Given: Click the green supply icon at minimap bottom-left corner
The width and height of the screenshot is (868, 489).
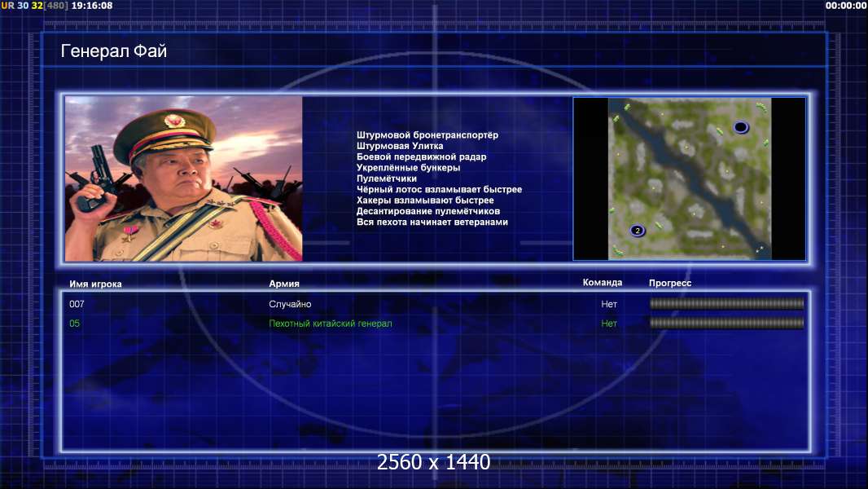Looking at the screenshot, I should [617, 252].
